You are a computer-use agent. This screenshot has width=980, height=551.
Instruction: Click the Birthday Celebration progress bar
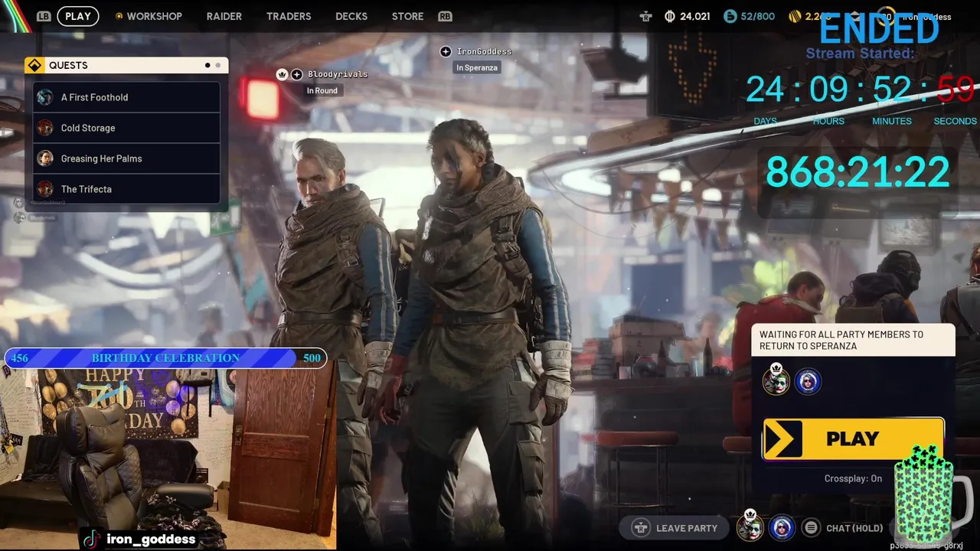coord(165,358)
